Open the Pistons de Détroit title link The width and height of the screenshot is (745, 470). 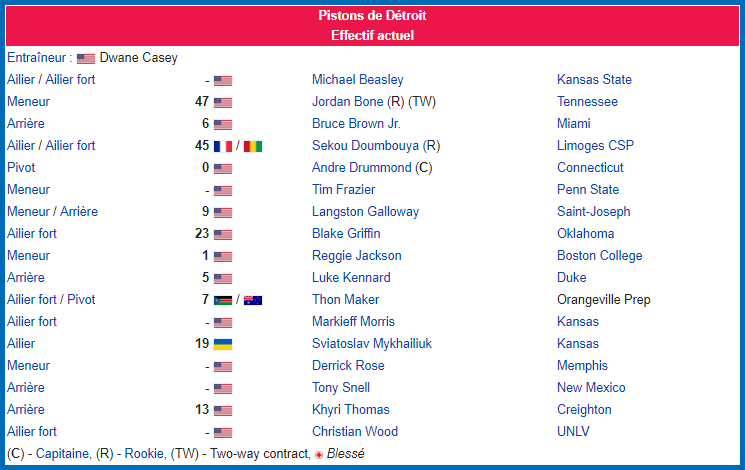pyautogui.click(x=372, y=16)
